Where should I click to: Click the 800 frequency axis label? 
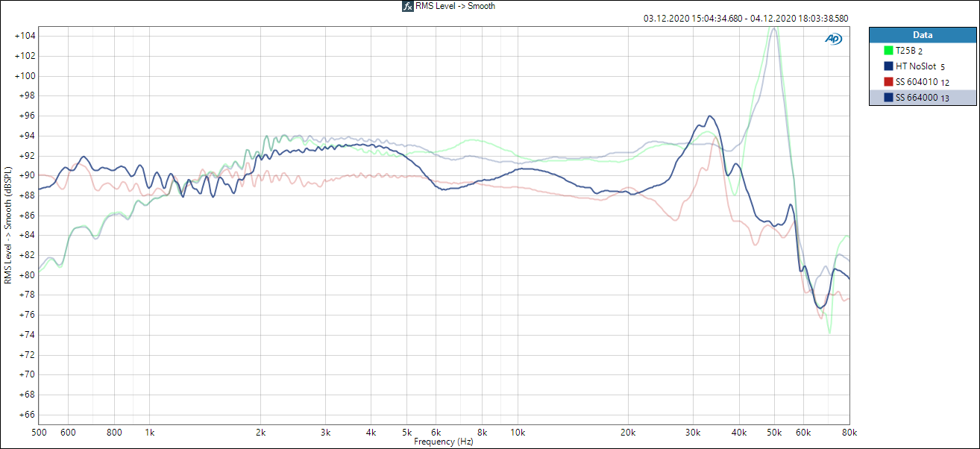(x=114, y=433)
